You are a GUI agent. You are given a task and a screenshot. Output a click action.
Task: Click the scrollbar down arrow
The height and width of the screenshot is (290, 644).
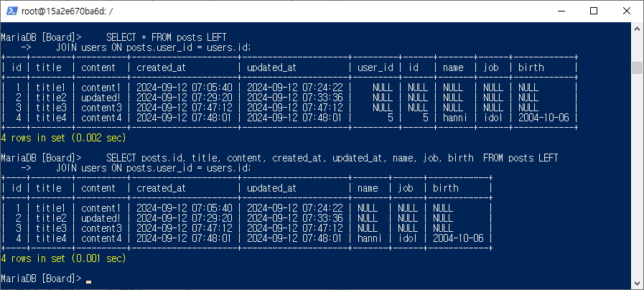tap(637, 283)
